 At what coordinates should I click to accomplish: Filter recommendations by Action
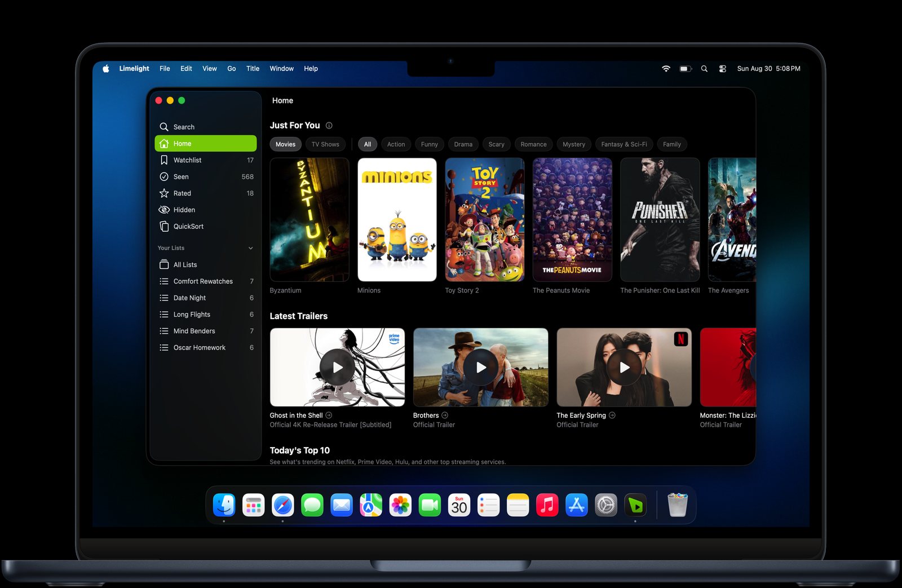[396, 144]
